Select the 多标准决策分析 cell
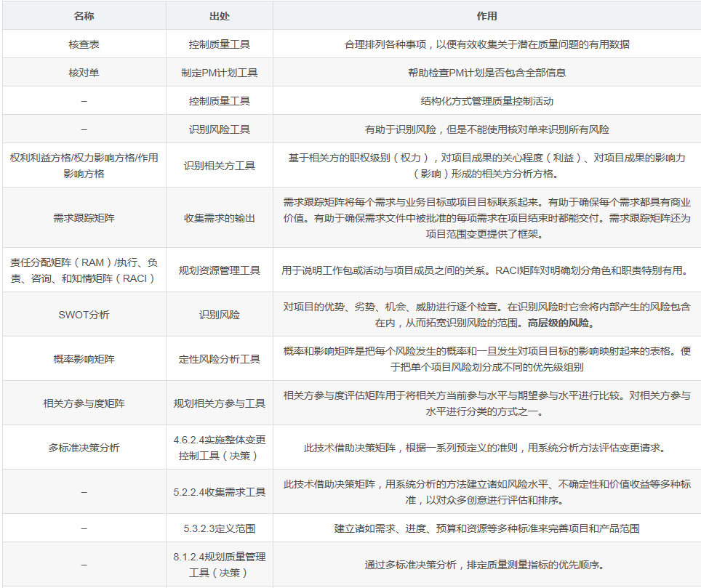 pos(84,447)
